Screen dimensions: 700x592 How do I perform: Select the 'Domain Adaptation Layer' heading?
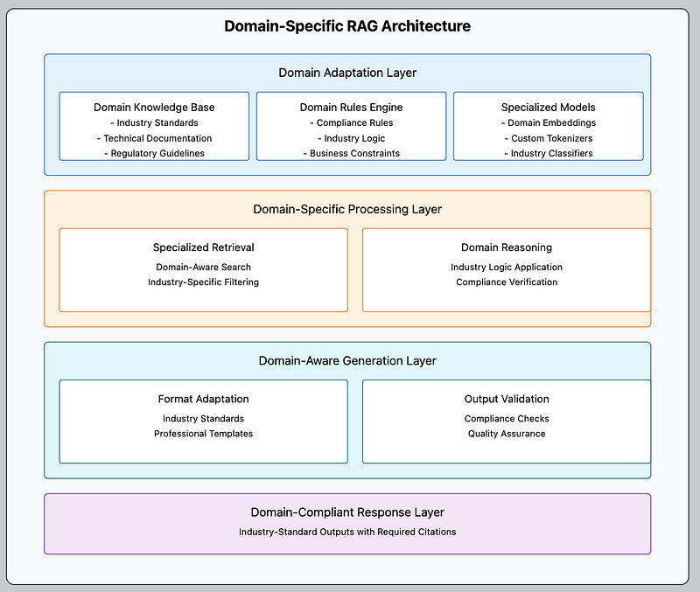pos(347,73)
